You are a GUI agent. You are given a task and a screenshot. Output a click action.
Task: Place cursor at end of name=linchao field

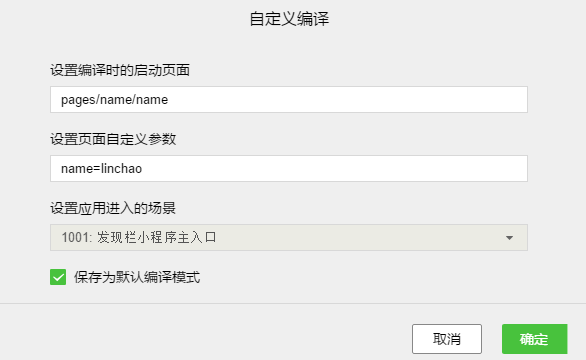coord(335,169)
